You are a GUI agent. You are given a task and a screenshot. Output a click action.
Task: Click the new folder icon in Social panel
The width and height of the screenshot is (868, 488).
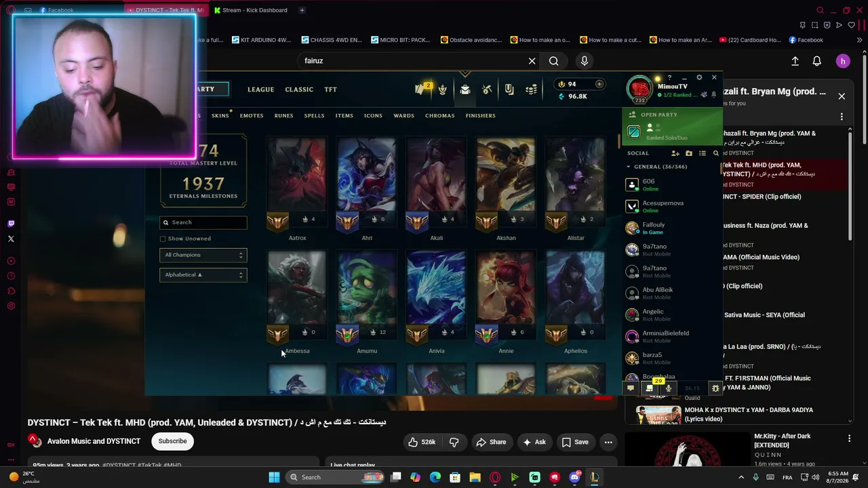tap(689, 154)
